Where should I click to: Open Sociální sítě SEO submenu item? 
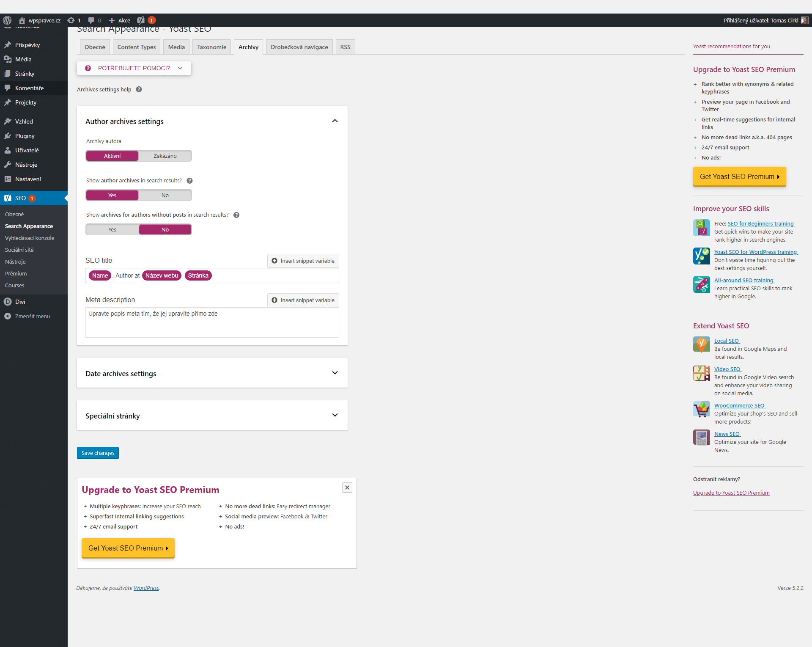[19, 250]
